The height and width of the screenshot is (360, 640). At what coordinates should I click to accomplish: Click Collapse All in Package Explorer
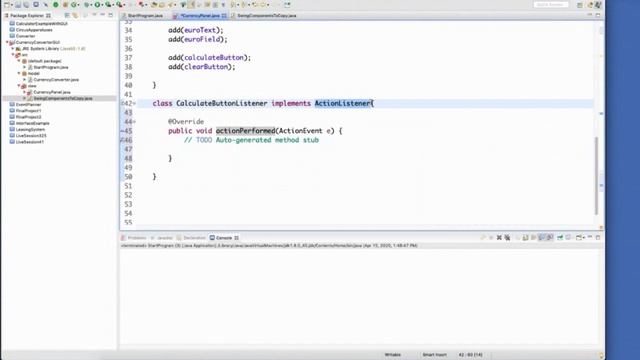pos(67,16)
